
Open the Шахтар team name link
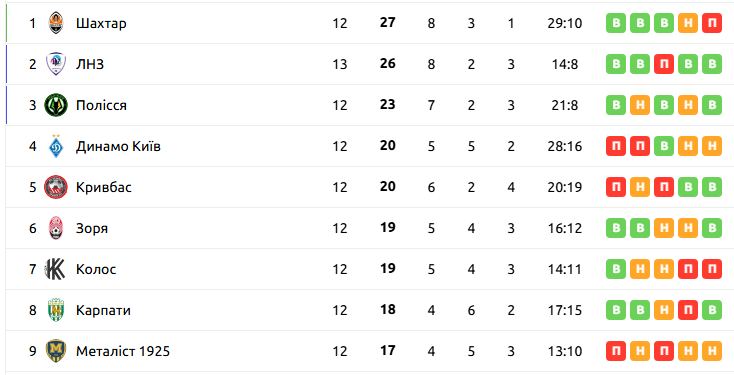(101, 23)
